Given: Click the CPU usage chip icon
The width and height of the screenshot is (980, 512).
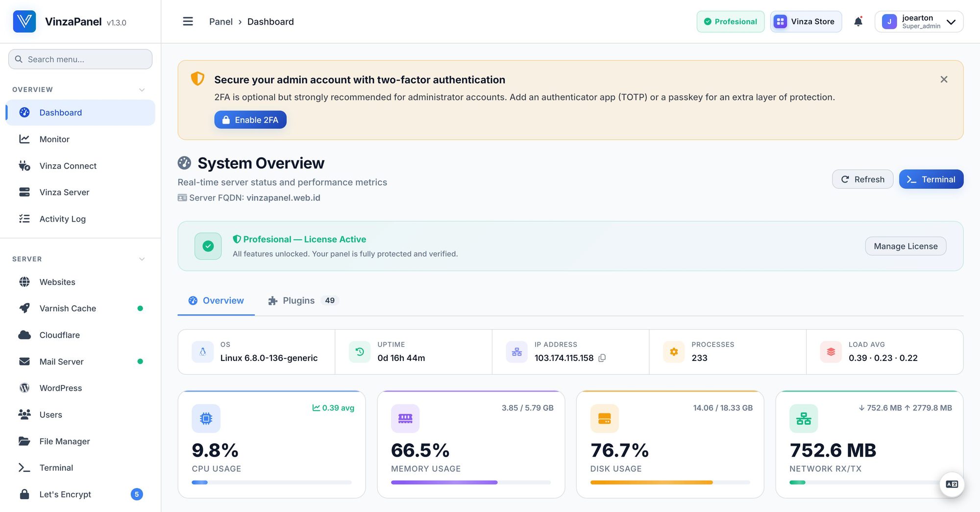Looking at the screenshot, I should point(206,418).
